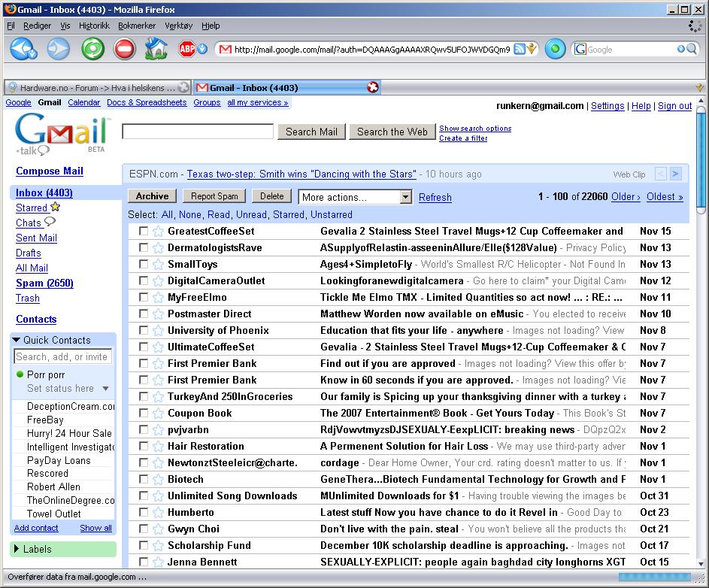Show previous web clip with left arrow

(661, 174)
